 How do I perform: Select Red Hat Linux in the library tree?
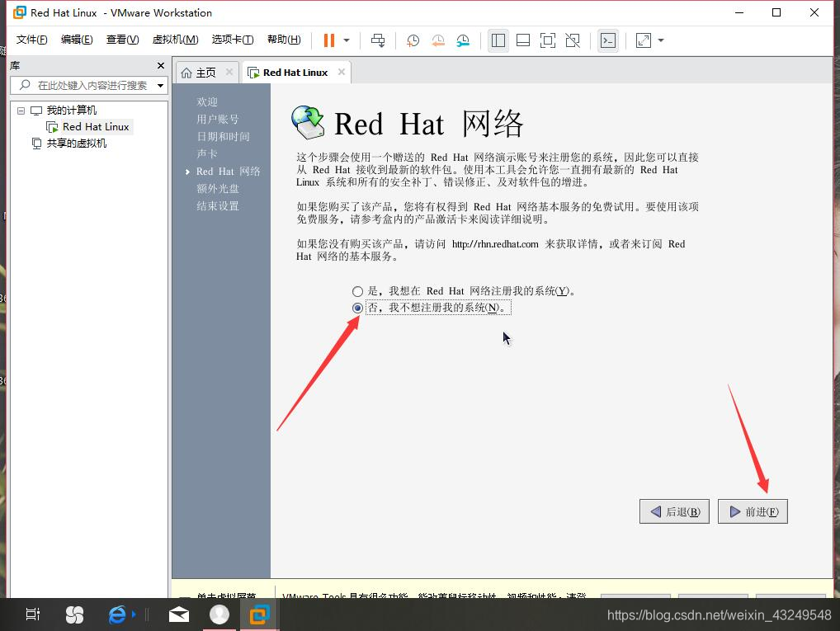96,127
